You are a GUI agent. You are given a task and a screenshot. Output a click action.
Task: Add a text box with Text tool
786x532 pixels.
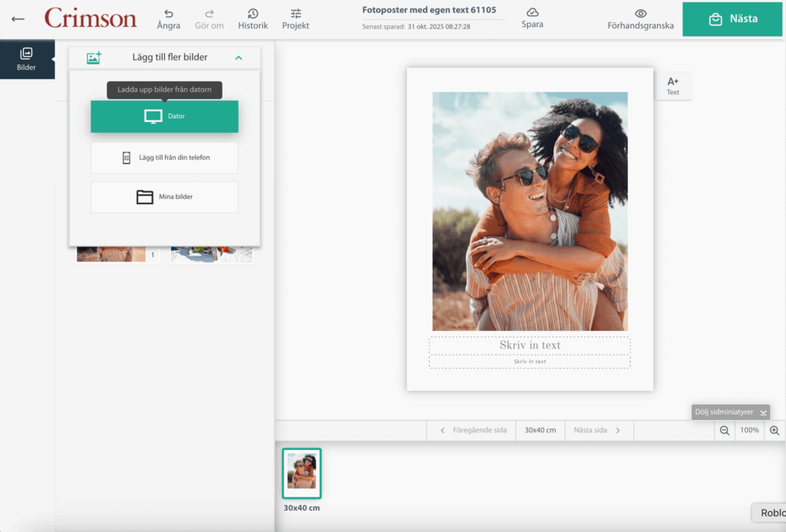point(672,85)
